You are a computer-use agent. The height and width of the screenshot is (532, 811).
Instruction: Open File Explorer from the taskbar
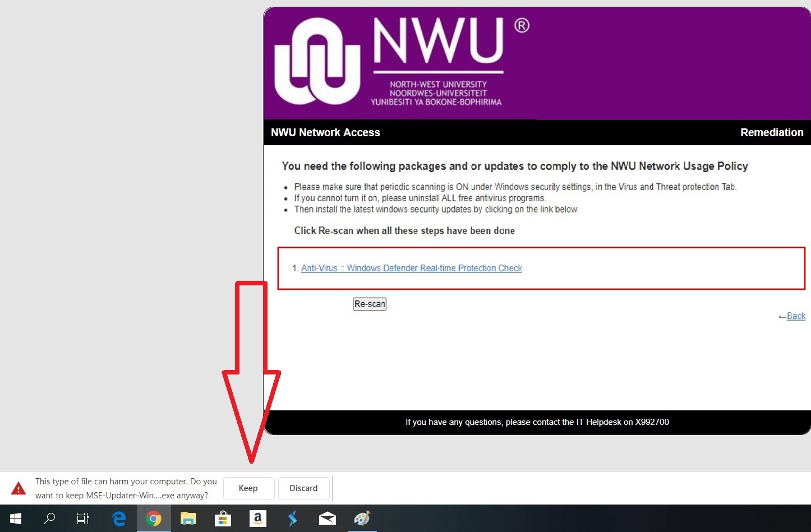click(188, 519)
